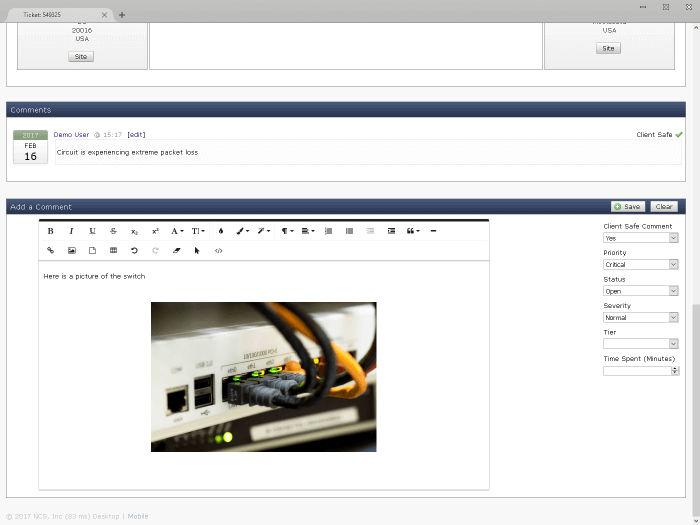Apply italic formatting in the editor
The width and height of the screenshot is (700, 525).
pos(71,231)
